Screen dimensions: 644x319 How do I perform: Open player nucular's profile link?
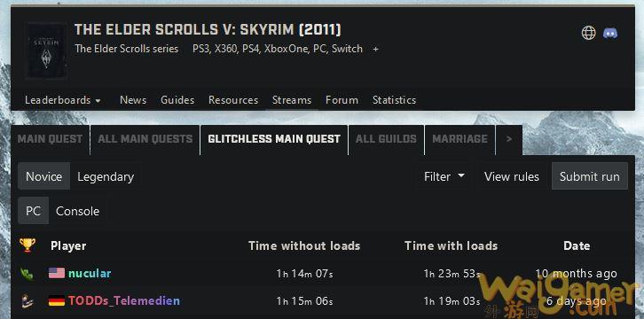(90, 273)
